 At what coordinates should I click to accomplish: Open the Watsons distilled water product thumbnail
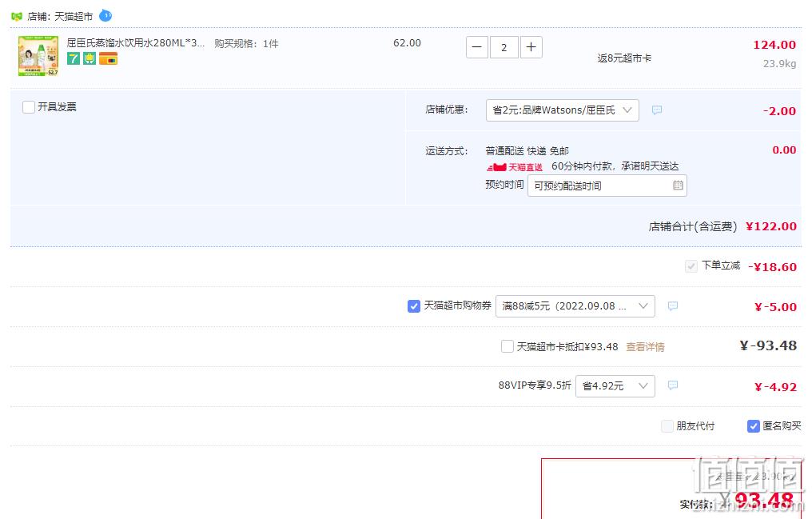tap(38, 56)
